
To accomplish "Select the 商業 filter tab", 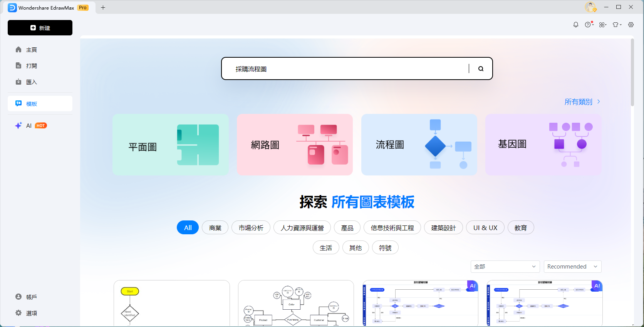I will pos(215,227).
